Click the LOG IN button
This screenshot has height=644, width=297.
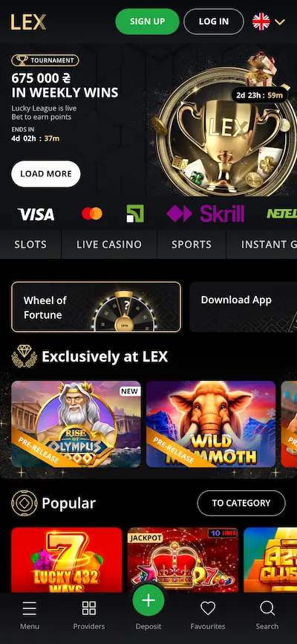214,22
